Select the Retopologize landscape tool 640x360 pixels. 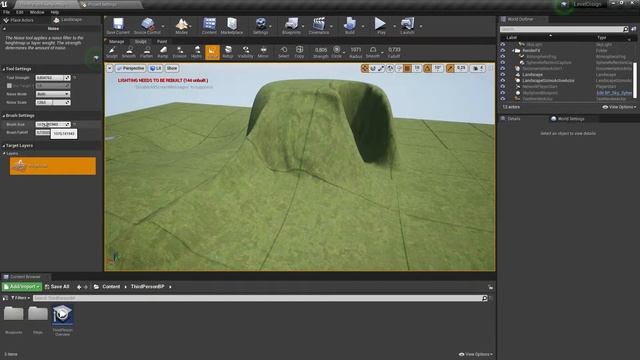[x=228, y=52]
